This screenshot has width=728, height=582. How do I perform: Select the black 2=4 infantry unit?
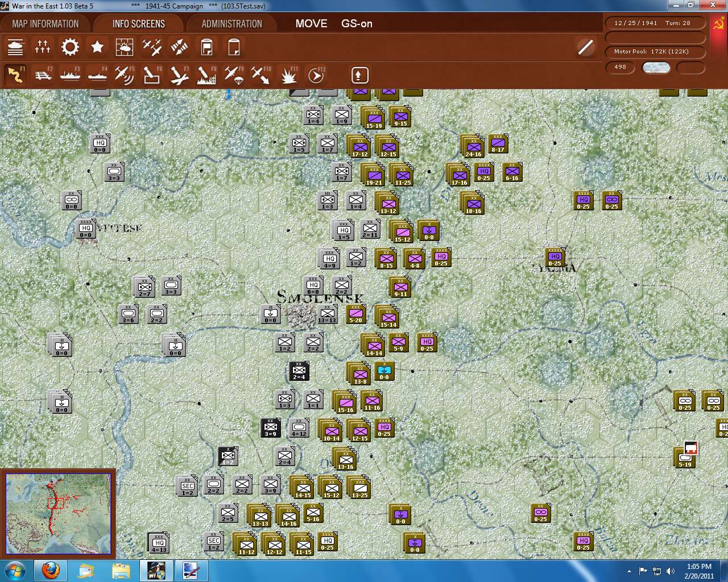click(x=299, y=371)
